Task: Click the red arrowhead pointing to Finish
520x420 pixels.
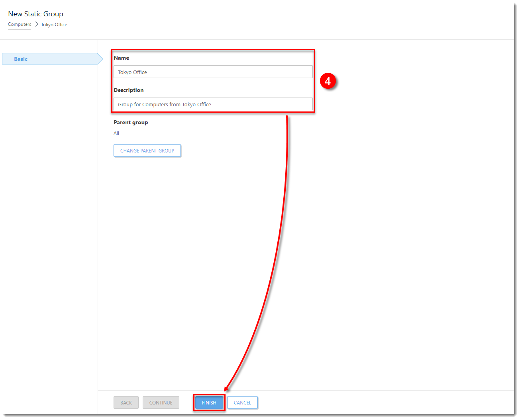Action: point(227,389)
